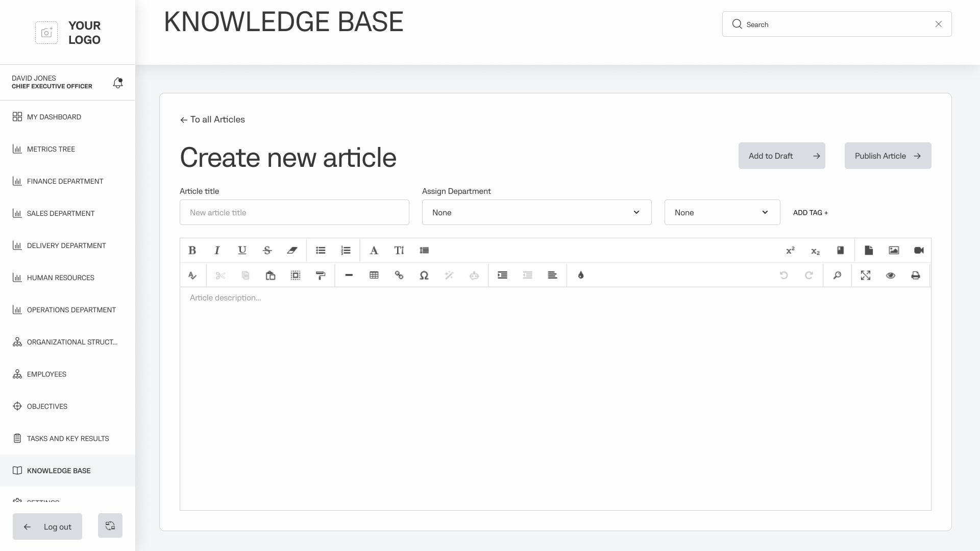Click the Publish Article button
This screenshot has height=551, width=980.
point(888,156)
